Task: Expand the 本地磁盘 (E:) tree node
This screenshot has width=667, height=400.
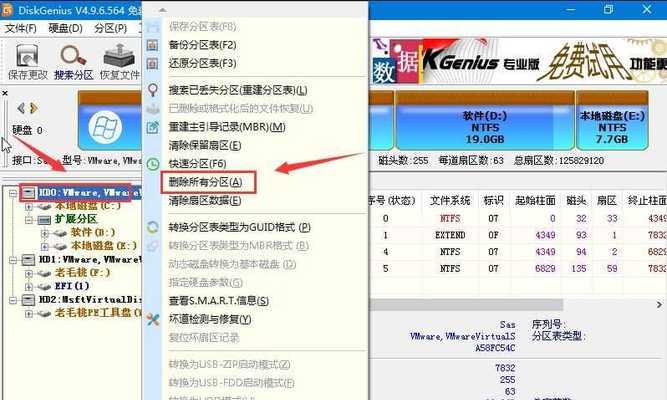Action: click(x=45, y=246)
